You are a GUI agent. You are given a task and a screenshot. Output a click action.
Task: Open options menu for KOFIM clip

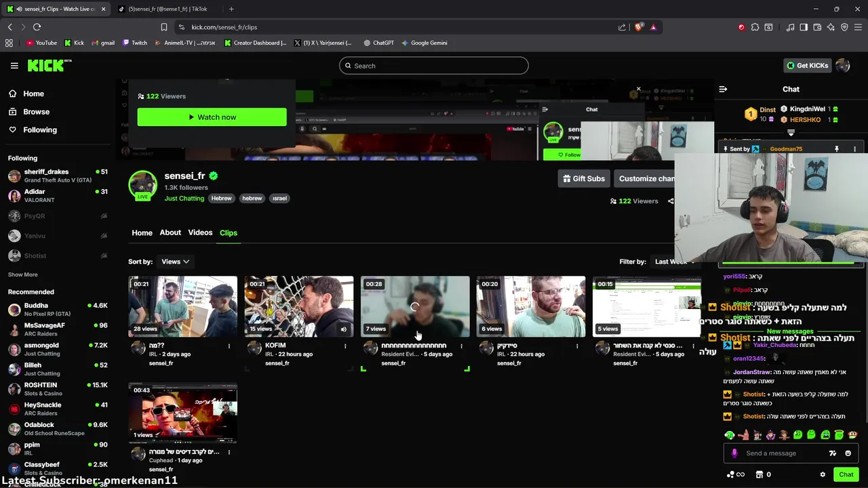point(345,346)
